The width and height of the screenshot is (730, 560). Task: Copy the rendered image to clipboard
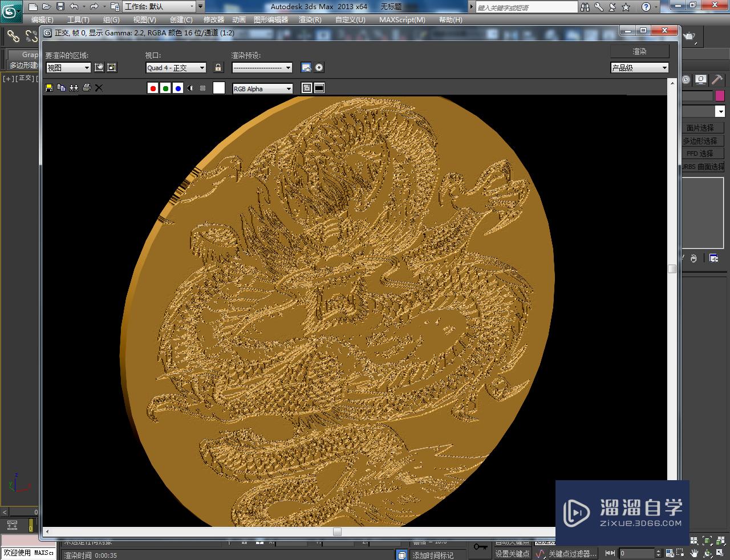point(62,88)
